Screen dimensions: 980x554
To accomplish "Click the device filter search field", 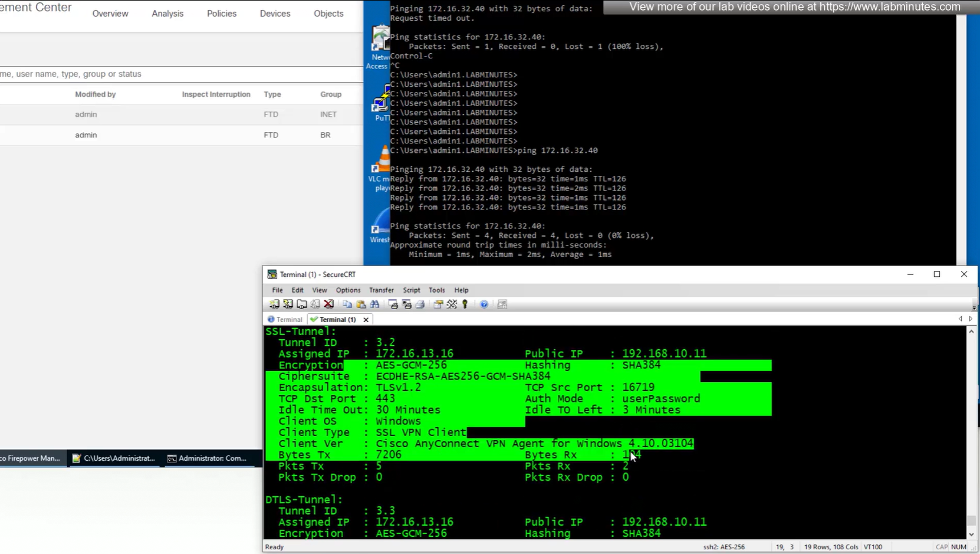I will click(177, 74).
